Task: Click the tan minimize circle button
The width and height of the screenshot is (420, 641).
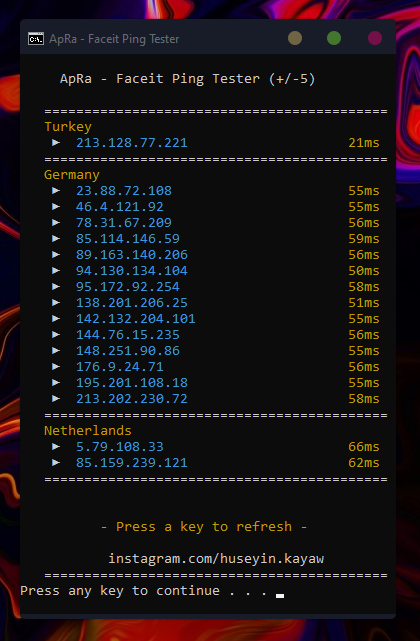Action: coord(295,38)
